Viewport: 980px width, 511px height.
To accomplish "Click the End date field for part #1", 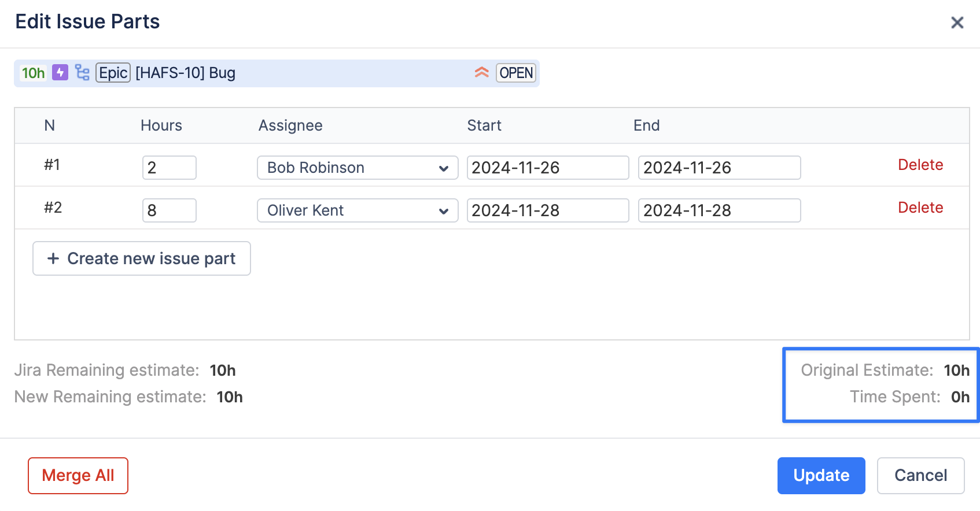I will [719, 168].
